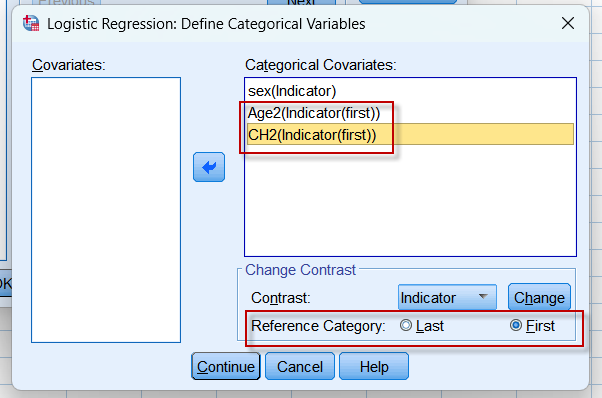Click the Reference Category label
Viewport: 602px width, 398px height.
point(318,326)
